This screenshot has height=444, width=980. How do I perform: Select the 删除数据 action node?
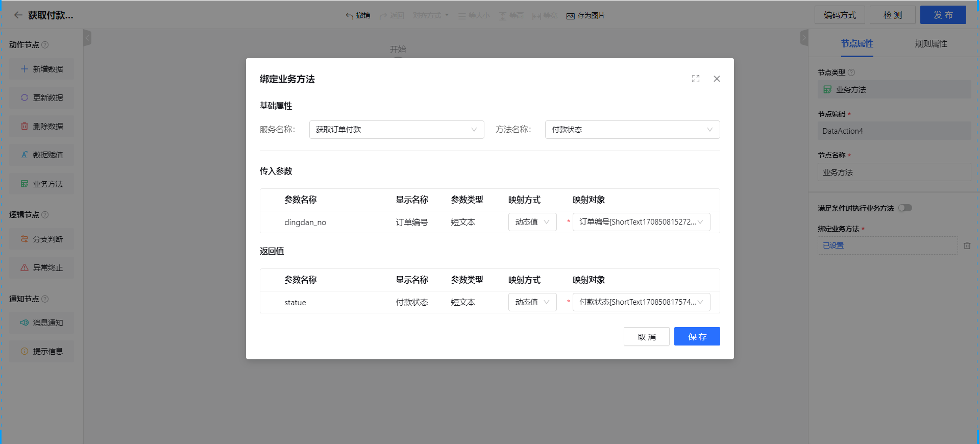pos(41,126)
